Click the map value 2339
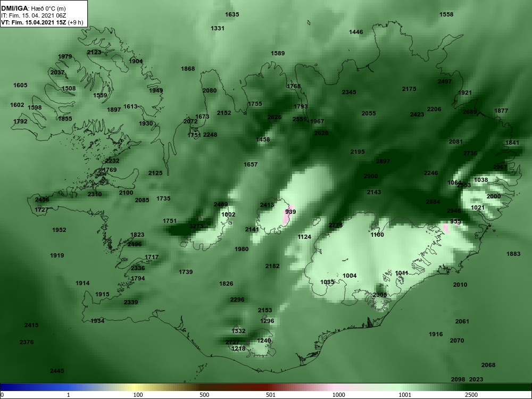 (x=131, y=302)
